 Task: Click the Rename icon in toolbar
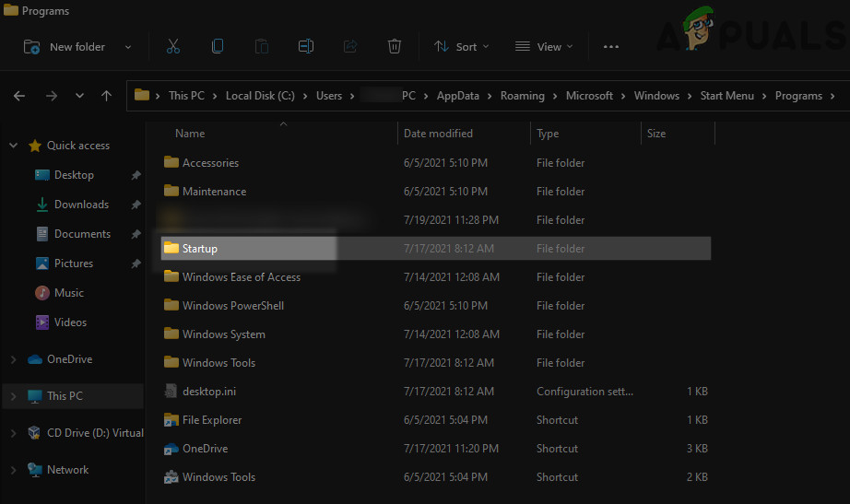(306, 46)
